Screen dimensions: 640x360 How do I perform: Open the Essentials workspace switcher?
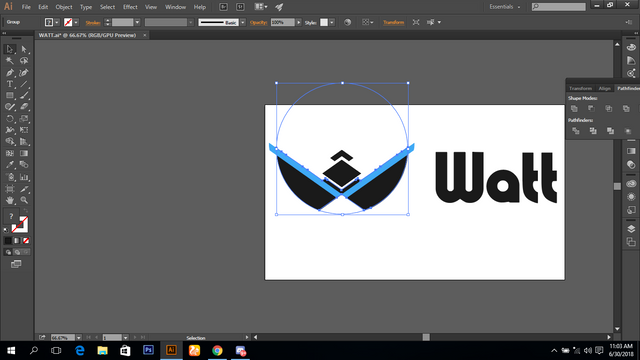pos(505,7)
